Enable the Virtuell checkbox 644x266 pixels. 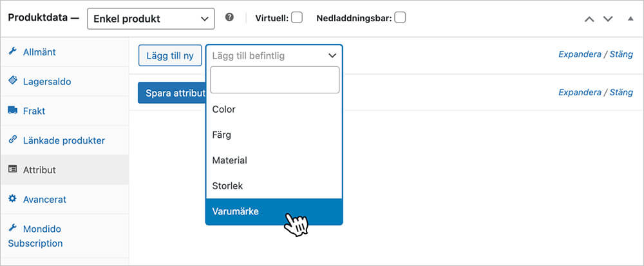[297, 18]
